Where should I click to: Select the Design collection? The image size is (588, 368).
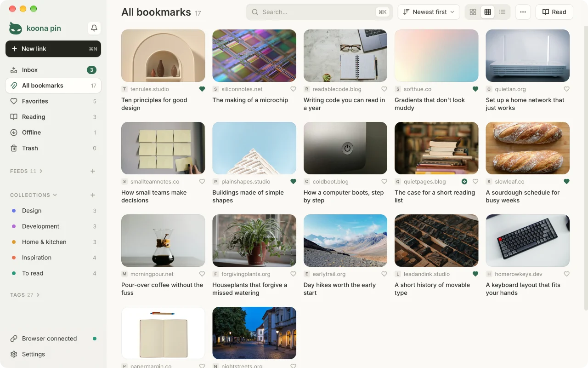53,211
